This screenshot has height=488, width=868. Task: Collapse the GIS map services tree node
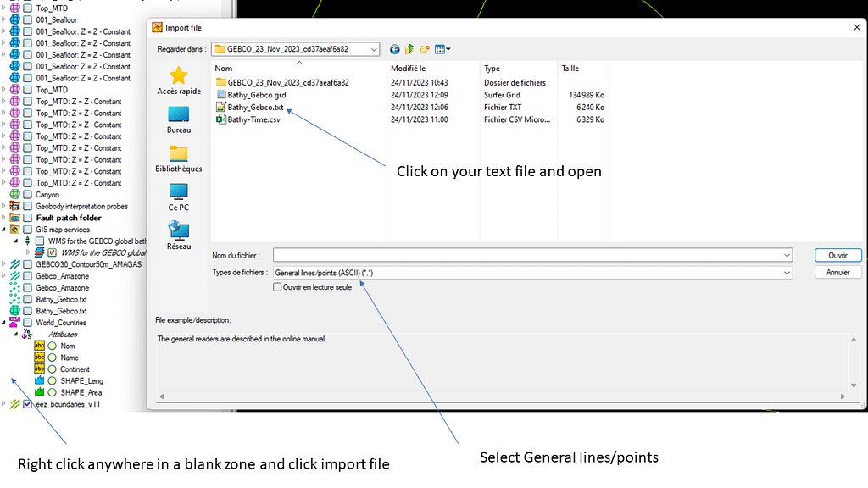(x=3, y=230)
